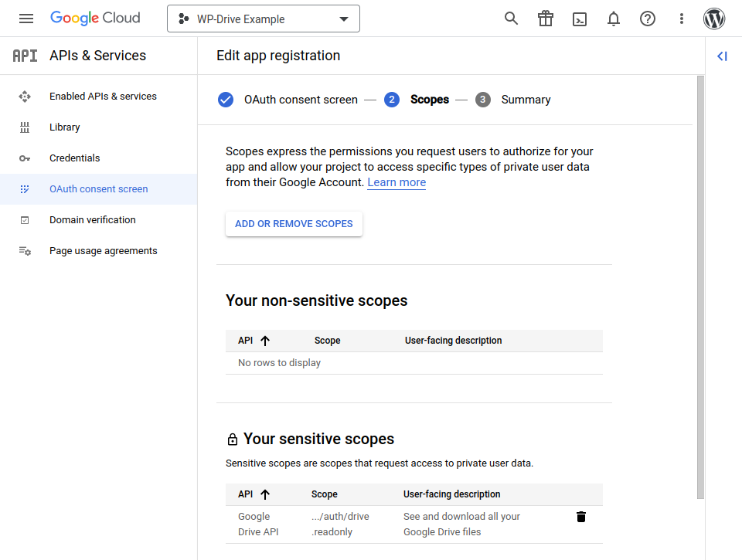Select the Credentials key icon

[x=26, y=158]
